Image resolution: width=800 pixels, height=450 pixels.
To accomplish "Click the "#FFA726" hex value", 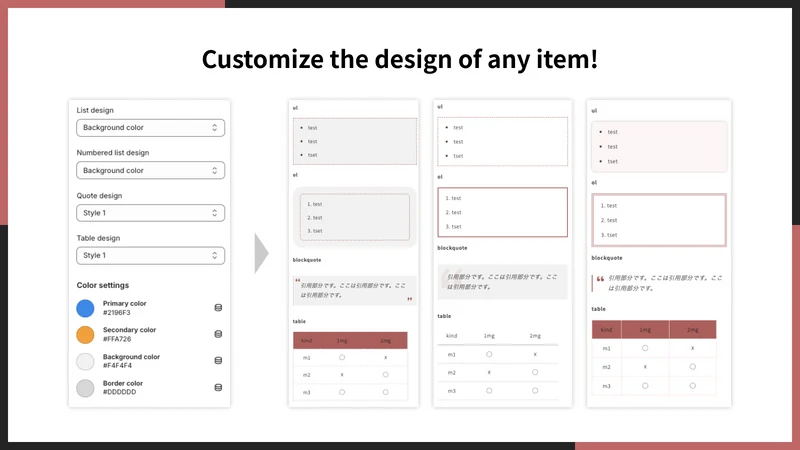I will (117, 339).
